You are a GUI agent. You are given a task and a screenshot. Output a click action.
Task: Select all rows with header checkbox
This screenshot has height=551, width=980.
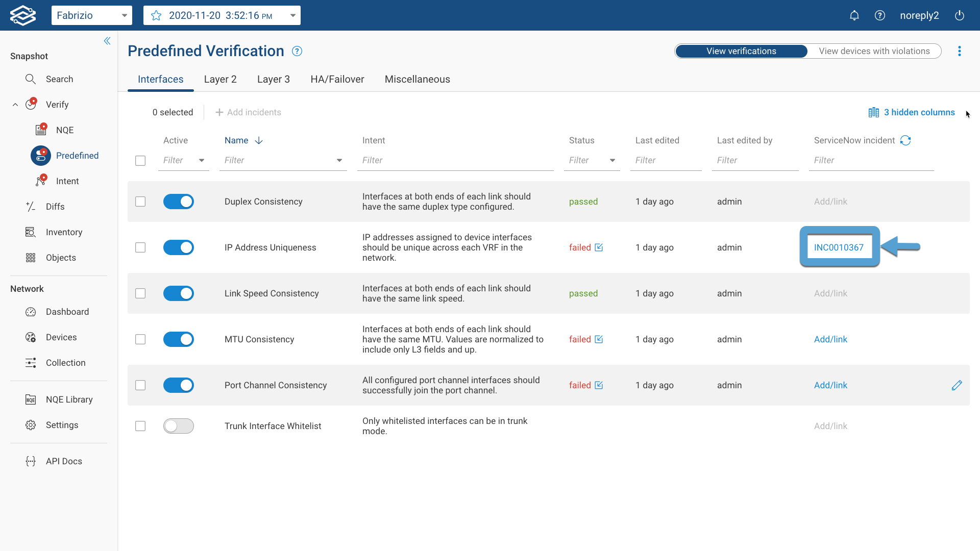tap(140, 160)
